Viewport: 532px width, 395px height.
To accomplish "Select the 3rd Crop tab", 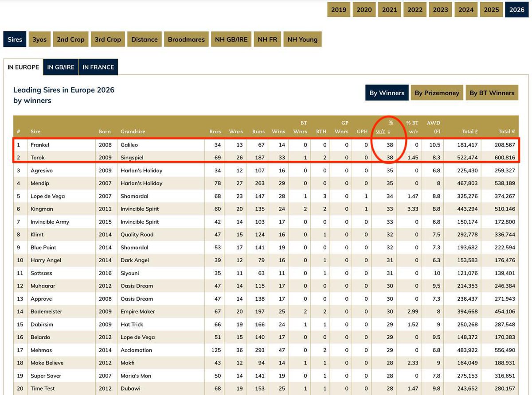I will tap(108, 39).
